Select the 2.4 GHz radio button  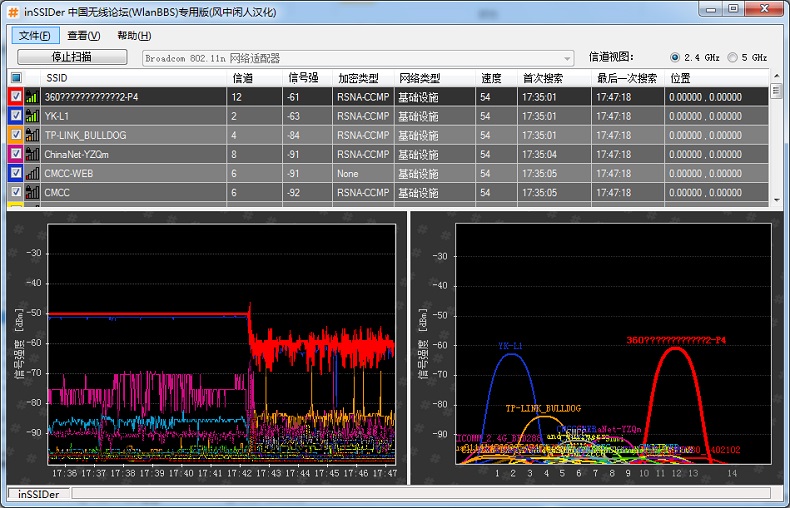coord(675,58)
